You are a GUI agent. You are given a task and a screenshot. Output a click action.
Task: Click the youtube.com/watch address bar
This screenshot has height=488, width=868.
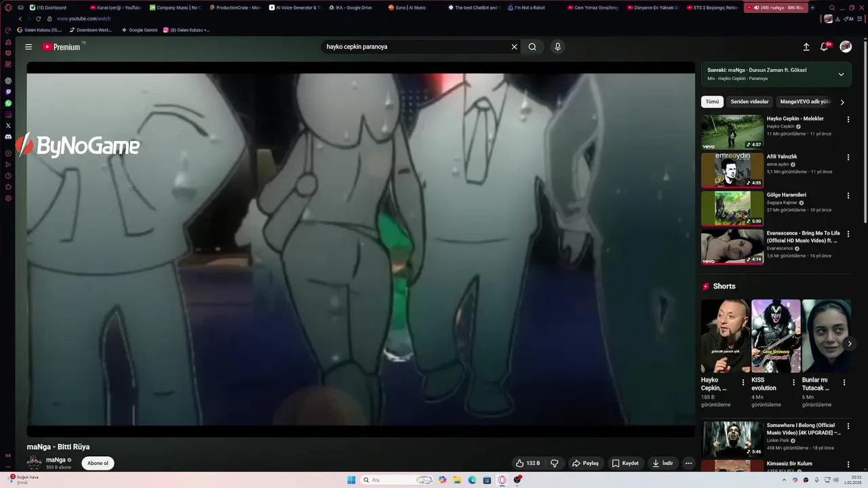pos(83,19)
